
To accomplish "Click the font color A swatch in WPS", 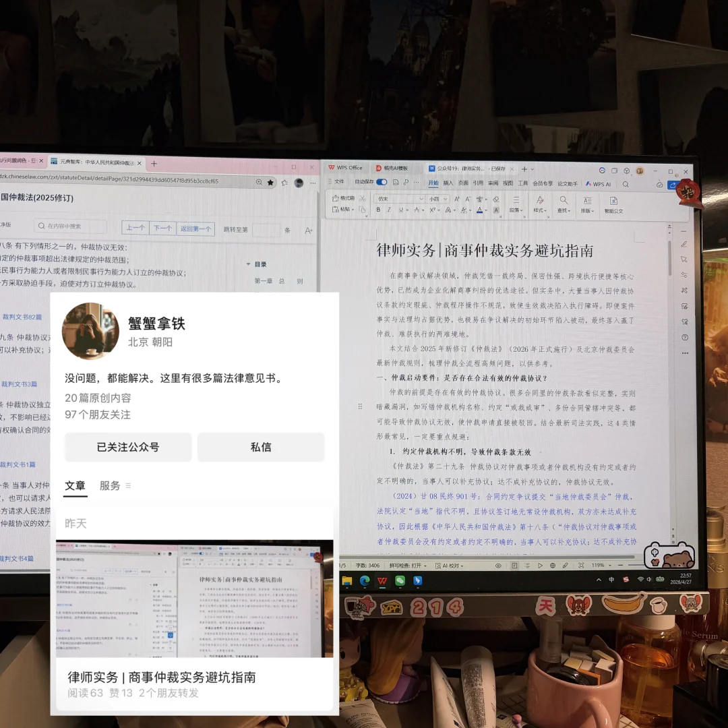I will [x=480, y=210].
